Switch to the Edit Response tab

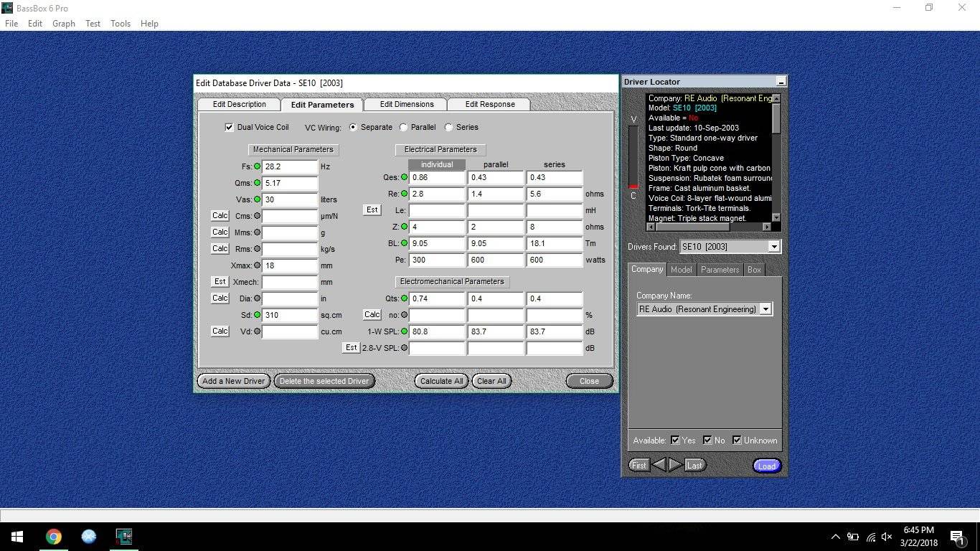point(490,104)
